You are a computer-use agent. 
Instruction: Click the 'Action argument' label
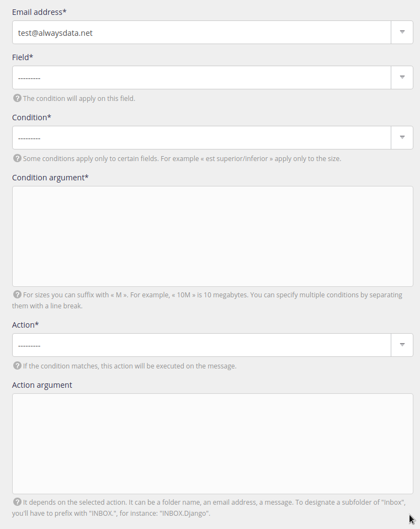pos(42,385)
